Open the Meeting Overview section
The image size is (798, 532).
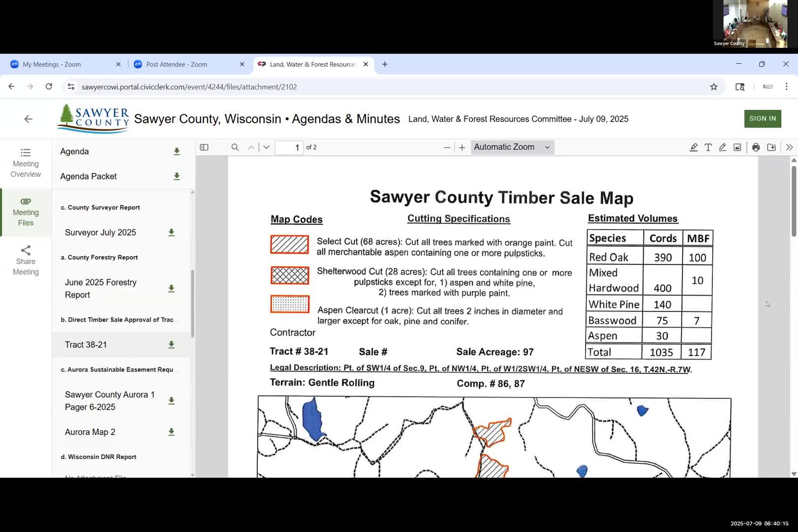click(x=26, y=163)
